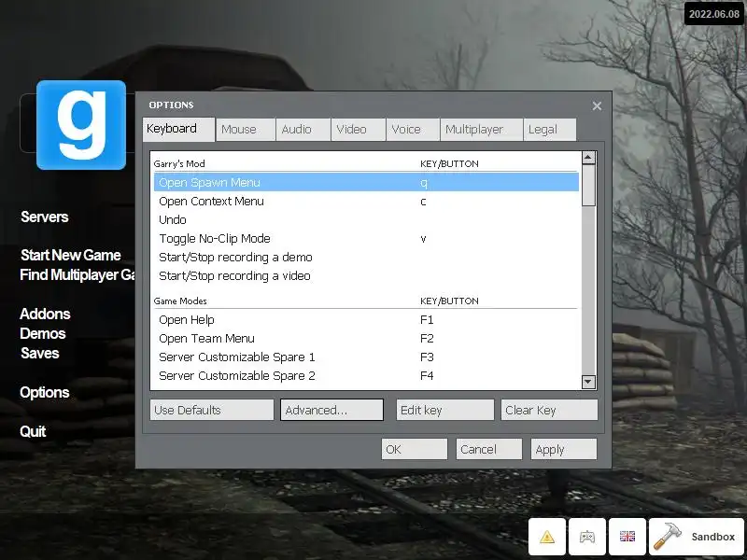The height and width of the screenshot is (560, 747).
Task: Click the key list scrollbar thumb
Action: coord(588,185)
